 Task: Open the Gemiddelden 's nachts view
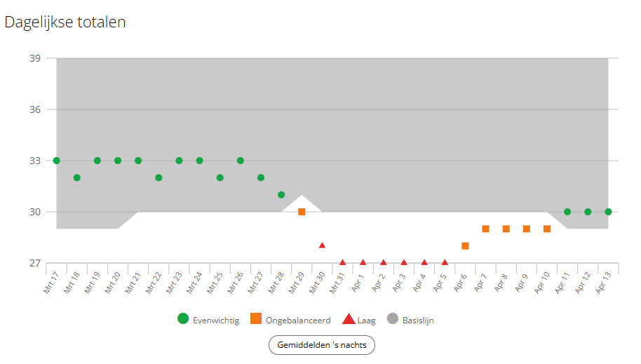[x=322, y=345]
